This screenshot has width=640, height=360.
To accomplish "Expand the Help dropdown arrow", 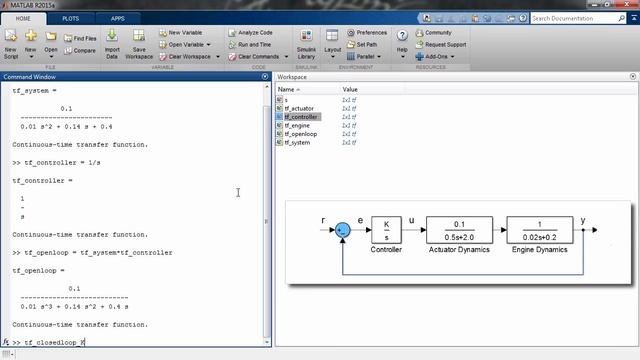I will coord(402,57).
